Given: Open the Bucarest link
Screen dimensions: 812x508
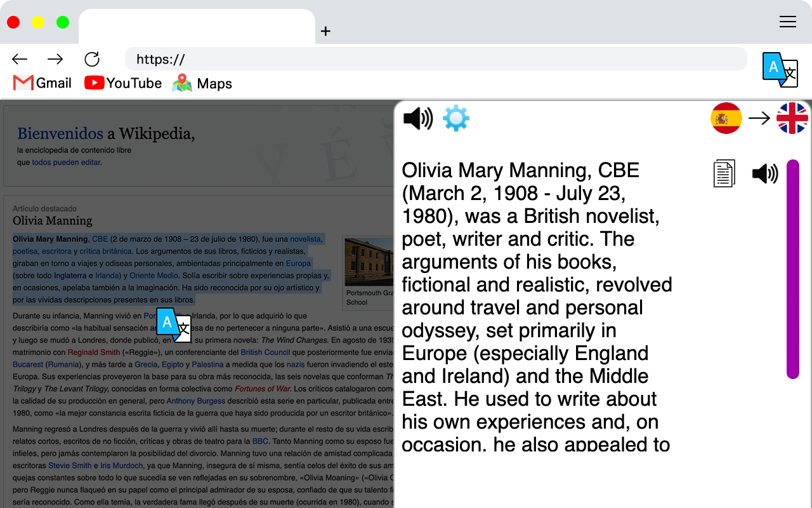Looking at the screenshot, I should [28, 364].
